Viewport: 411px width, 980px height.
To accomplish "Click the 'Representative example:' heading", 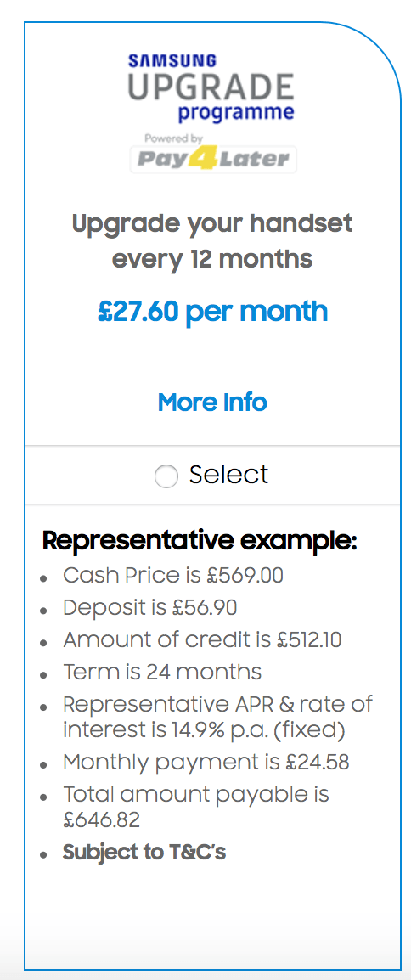I will coord(200,541).
